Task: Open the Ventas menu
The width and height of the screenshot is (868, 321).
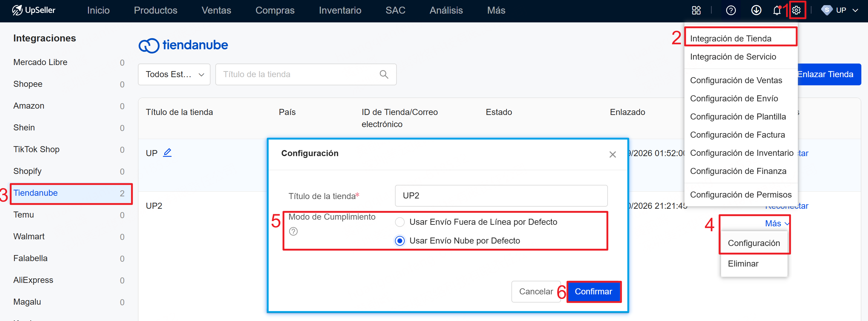Action: pos(216,11)
